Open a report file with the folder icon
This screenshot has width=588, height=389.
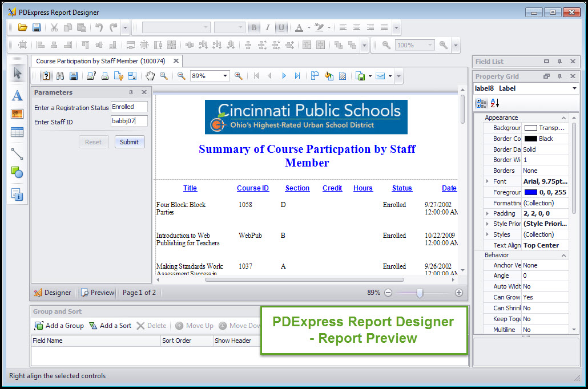[22, 27]
